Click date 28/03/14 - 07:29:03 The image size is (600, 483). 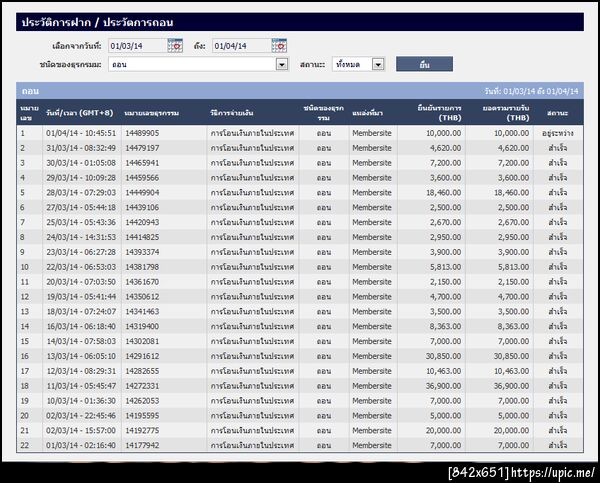(x=81, y=193)
